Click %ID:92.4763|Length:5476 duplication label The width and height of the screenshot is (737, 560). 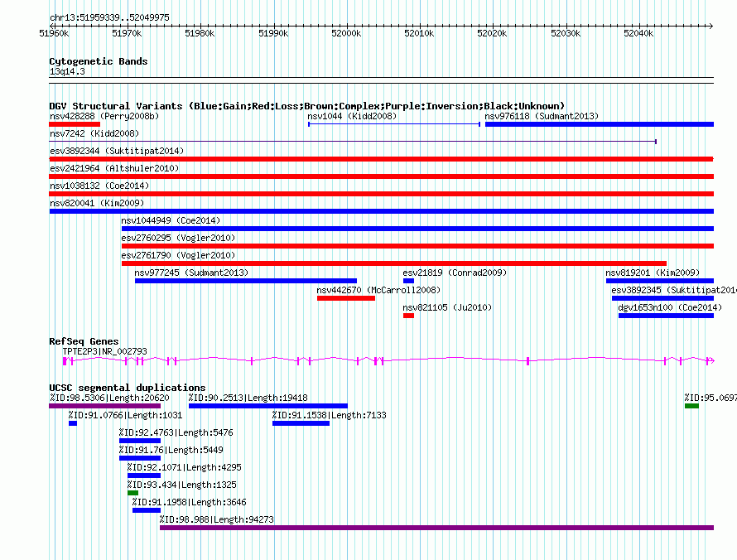coord(176,432)
